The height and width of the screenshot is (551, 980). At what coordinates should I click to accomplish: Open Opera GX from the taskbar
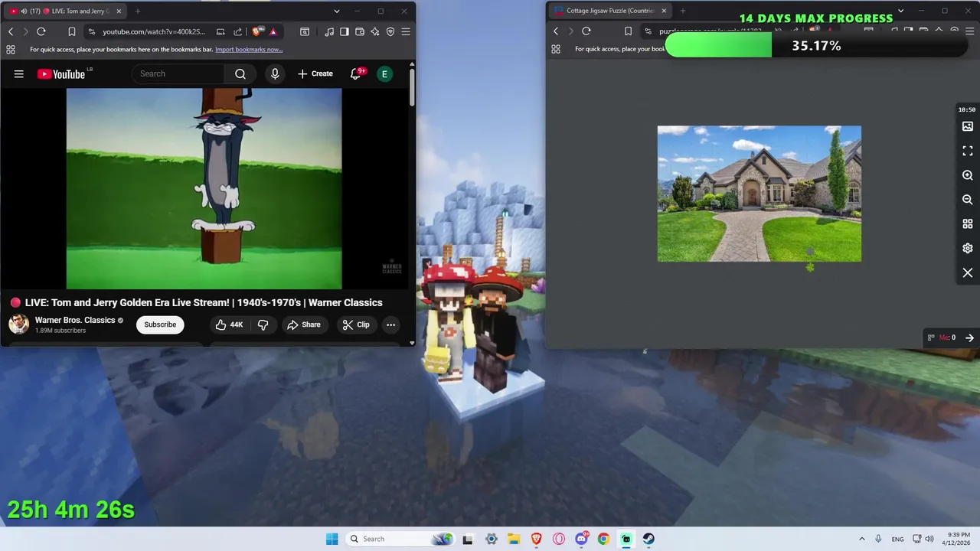click(x=559, y=539)
